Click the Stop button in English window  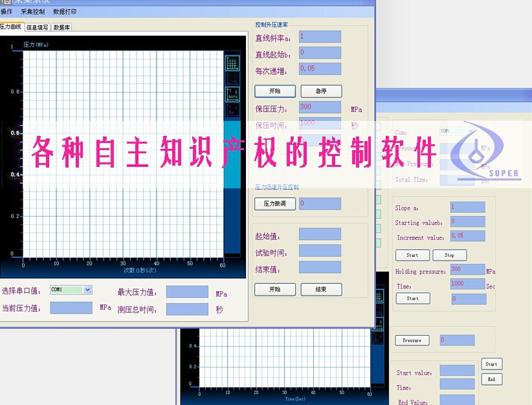(x=449, y=255)
